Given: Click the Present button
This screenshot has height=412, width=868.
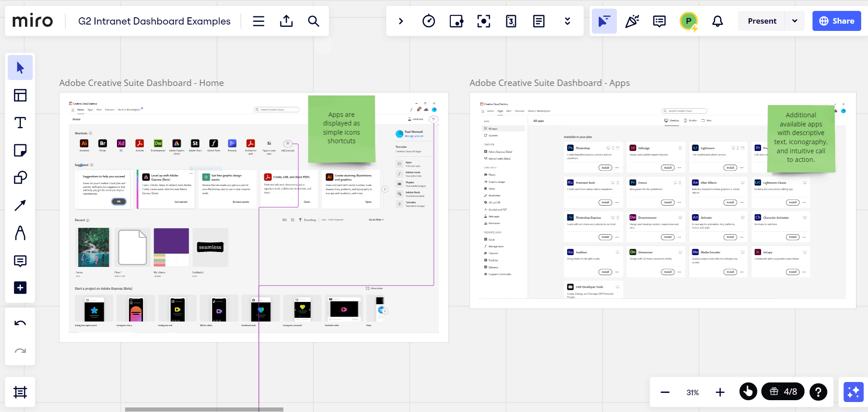Looking at the screenshot, I should (x=762, y=21).
